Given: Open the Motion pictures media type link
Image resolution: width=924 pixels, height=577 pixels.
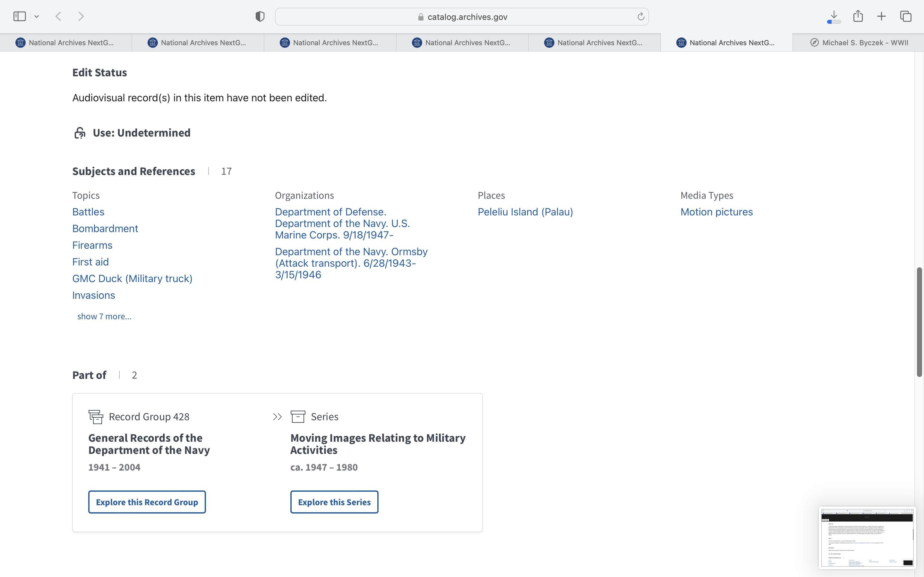Looking at the screenshot, I should tap(716, 212).
